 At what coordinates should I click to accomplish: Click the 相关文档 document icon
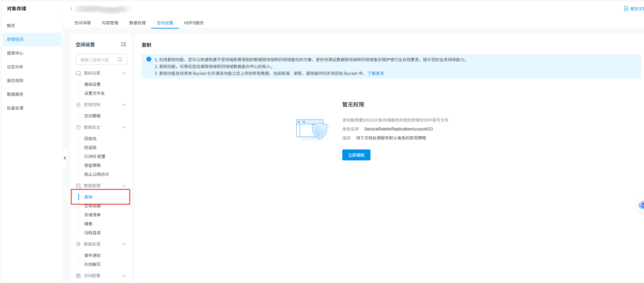tap(626, 9)
